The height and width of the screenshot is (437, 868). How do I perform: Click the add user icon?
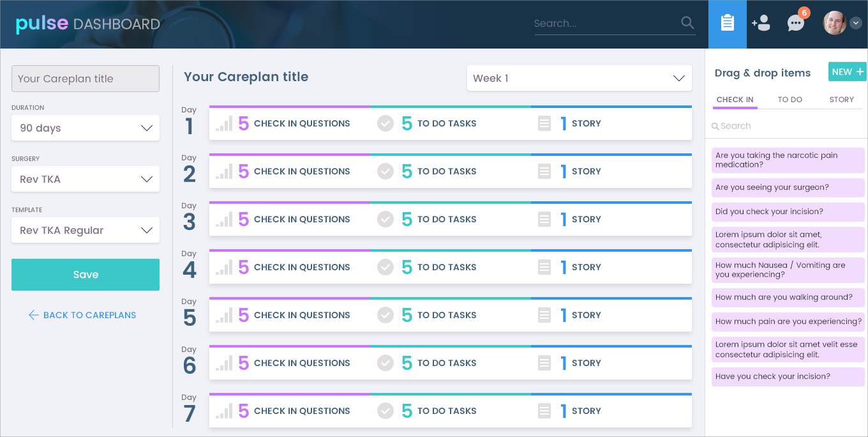(761, 23)
